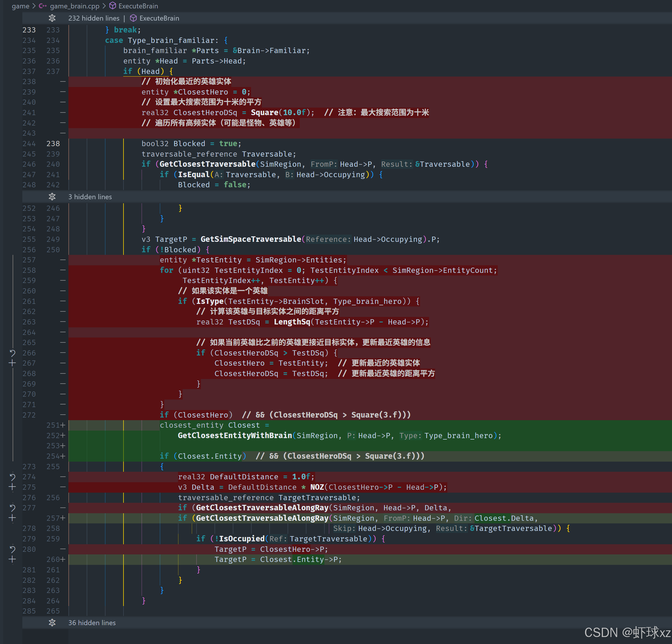The image size is (672, 644).
Task: Click the game_brain.cpp breadcrumb item
Action: click(75, 6)
